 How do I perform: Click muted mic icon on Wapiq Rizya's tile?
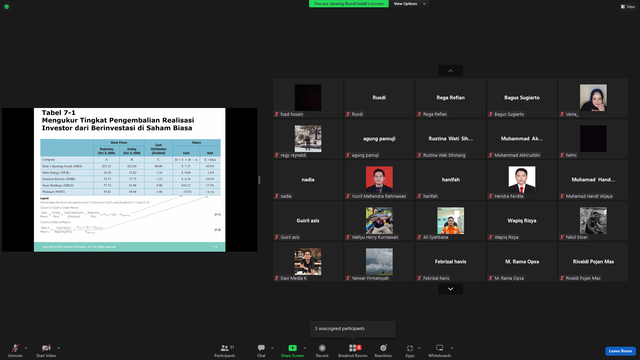pyautogui.click(x=491, y=237)
